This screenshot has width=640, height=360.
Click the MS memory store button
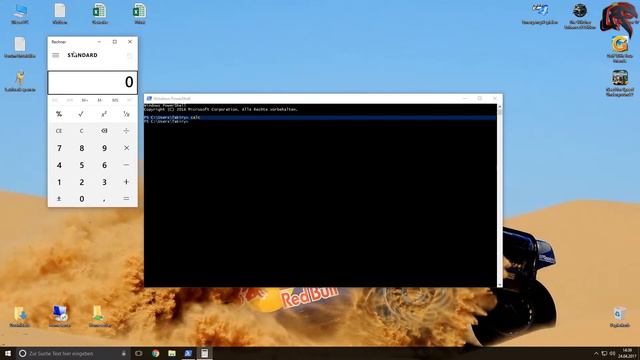point(115,100)
